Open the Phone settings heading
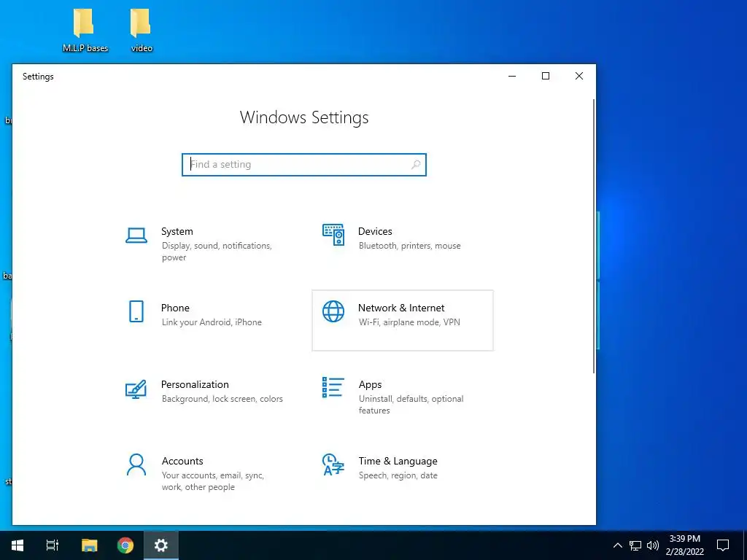 tap(175, 308)
